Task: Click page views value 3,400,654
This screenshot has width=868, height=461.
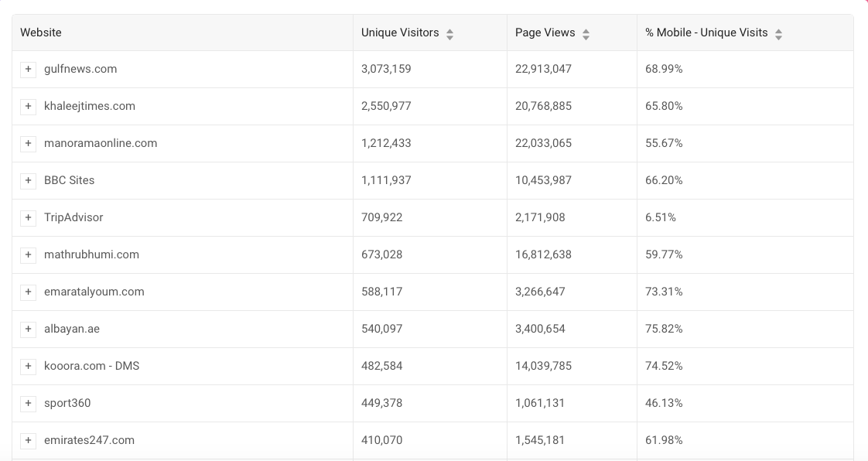Action: (x=540, y=329)
